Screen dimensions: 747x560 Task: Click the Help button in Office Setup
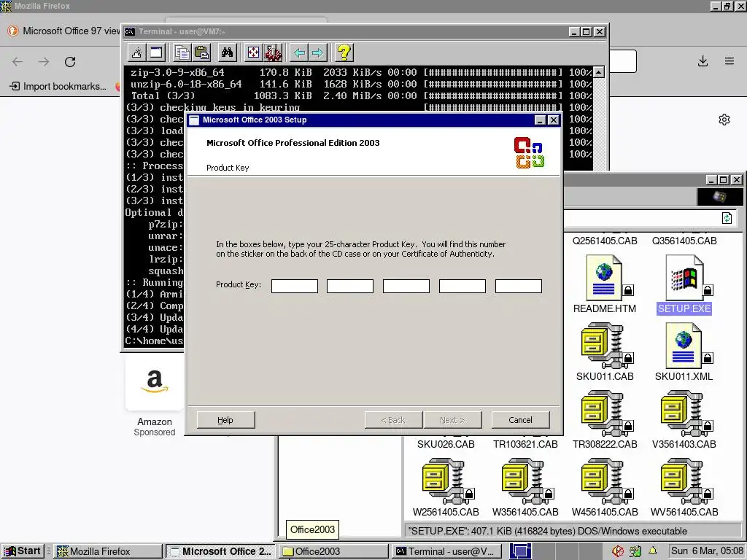coord(226,420)
